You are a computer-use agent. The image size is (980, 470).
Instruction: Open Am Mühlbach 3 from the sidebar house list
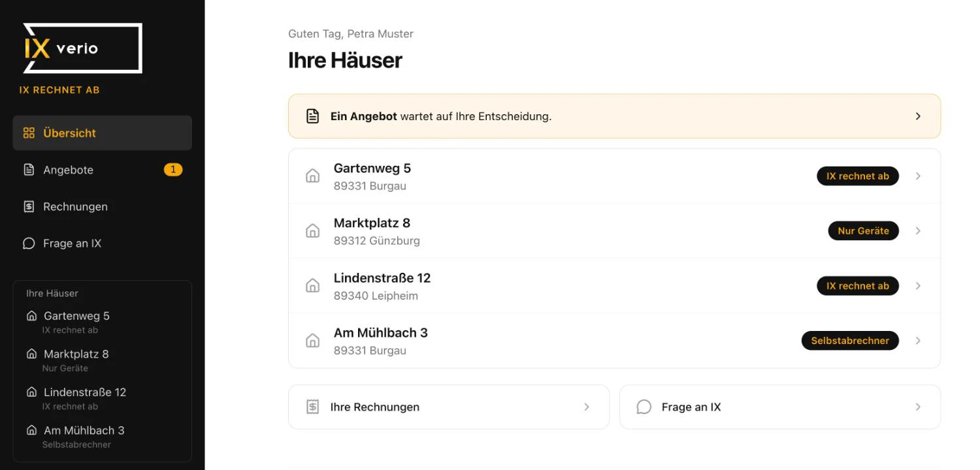pos(103,436)
